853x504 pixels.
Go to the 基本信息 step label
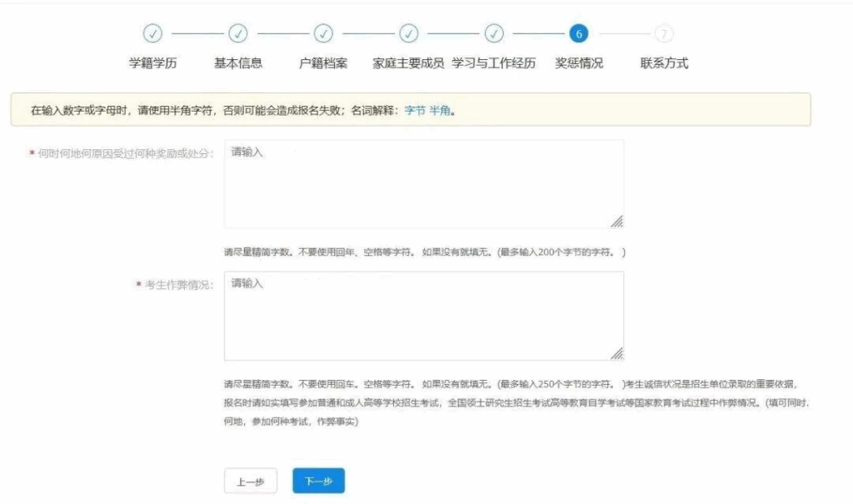(x=238, y=63)
